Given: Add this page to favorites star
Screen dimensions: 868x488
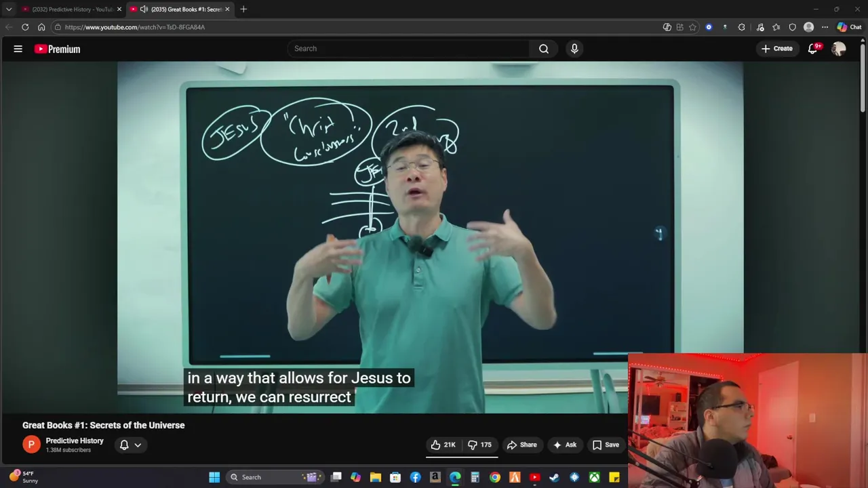Looking at the screenshot, I should tap(692, 27).
